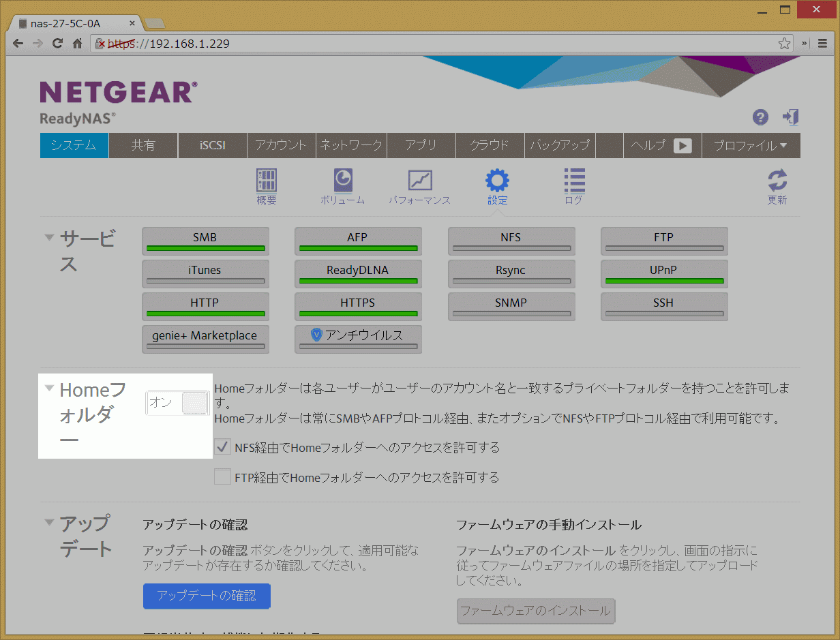840x640 pixels.
Task: Click the question mark help icon
Action: click(760, 117)
